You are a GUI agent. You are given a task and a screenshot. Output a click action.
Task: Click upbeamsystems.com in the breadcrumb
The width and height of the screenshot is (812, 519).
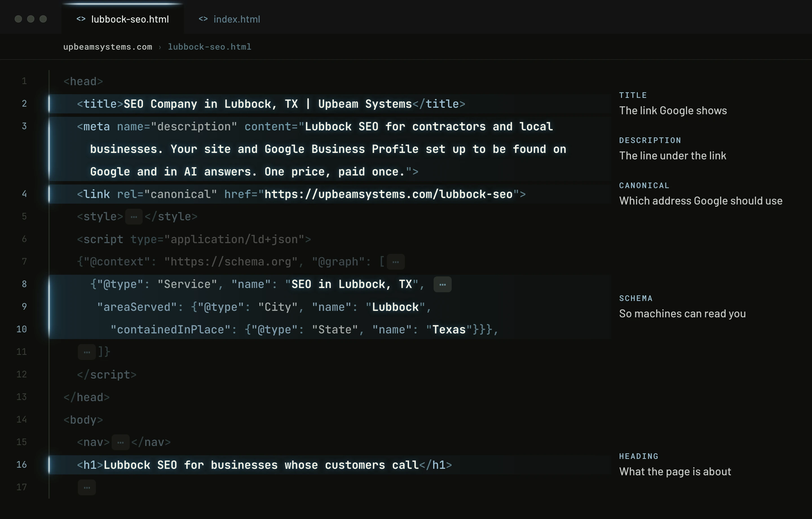coord(108,47)
